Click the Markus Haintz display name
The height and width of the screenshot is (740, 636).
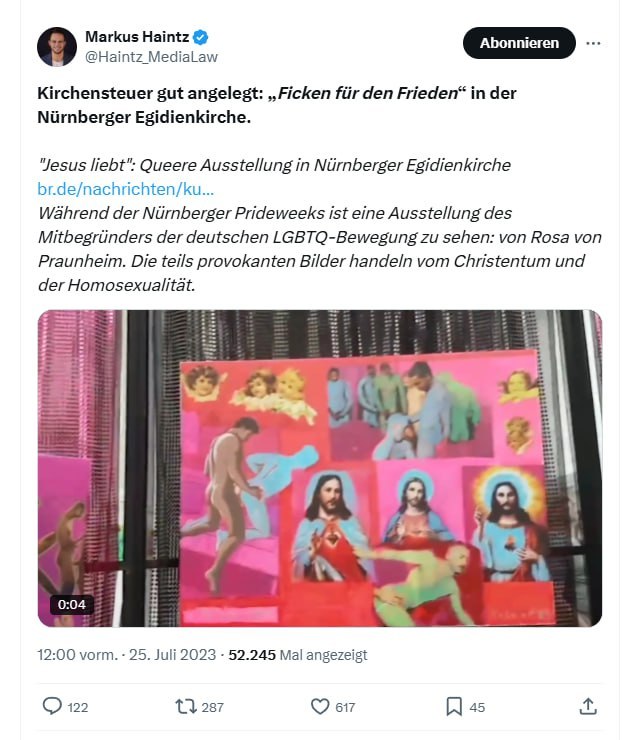pos(137,36)
